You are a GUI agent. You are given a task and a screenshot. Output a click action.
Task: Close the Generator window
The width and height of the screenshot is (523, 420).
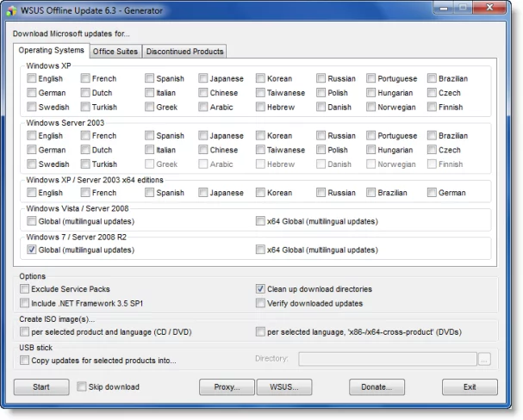tap(489, 8)
